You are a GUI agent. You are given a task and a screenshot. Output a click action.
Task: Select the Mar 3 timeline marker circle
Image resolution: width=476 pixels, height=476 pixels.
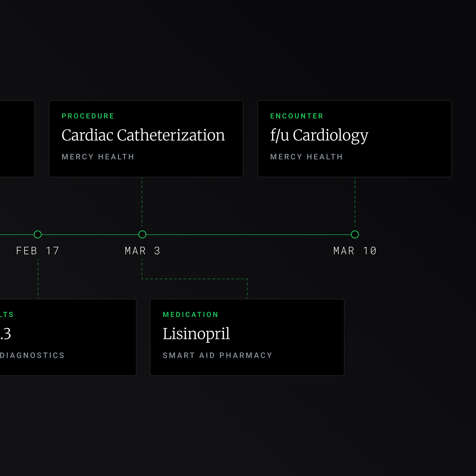pyautogui.click(x=142, y=234)
